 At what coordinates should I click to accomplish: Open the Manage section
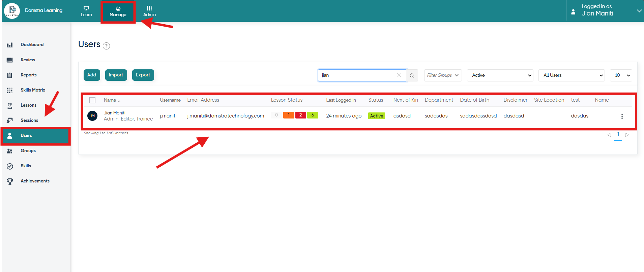pos(118,11)
